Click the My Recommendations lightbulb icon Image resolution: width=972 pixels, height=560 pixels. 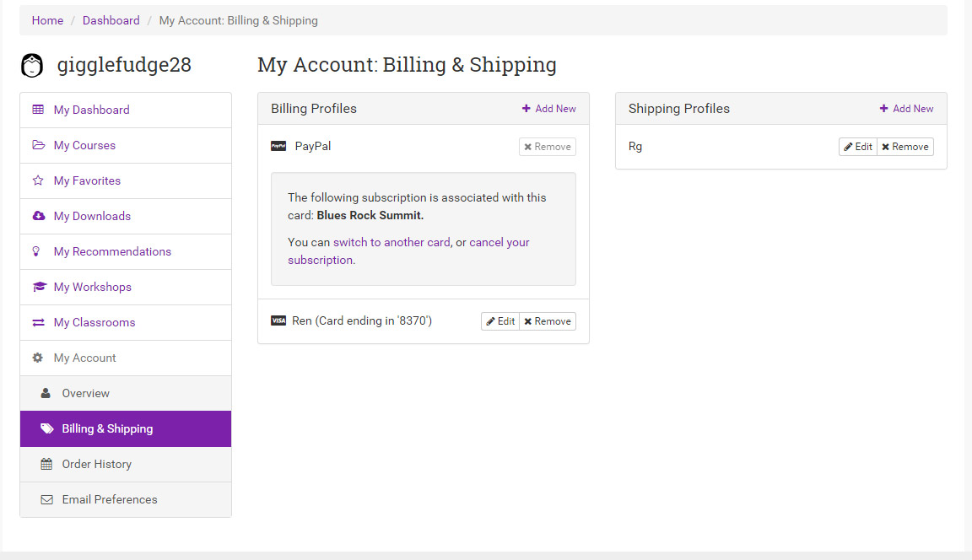click(38, 251)
